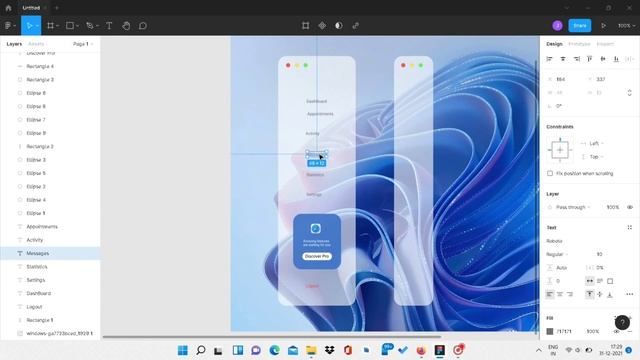Click the Share button

pos(580,26)
